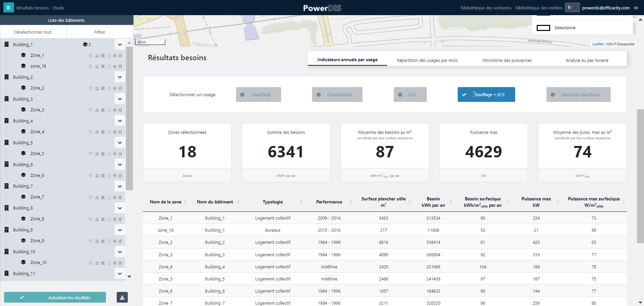Viewport: 644px width, 306px height.
Task: Click the snowflake icon in Zone_1 row
Action: pos(115,56)
